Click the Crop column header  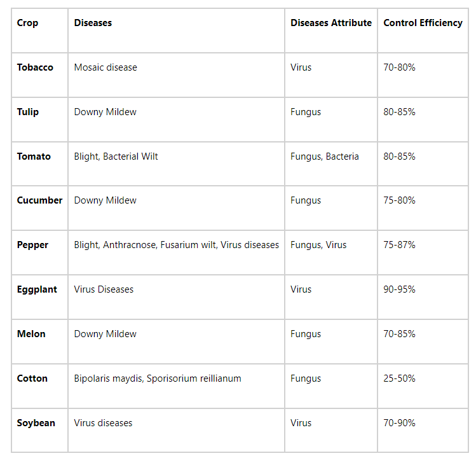pos(27,23)
